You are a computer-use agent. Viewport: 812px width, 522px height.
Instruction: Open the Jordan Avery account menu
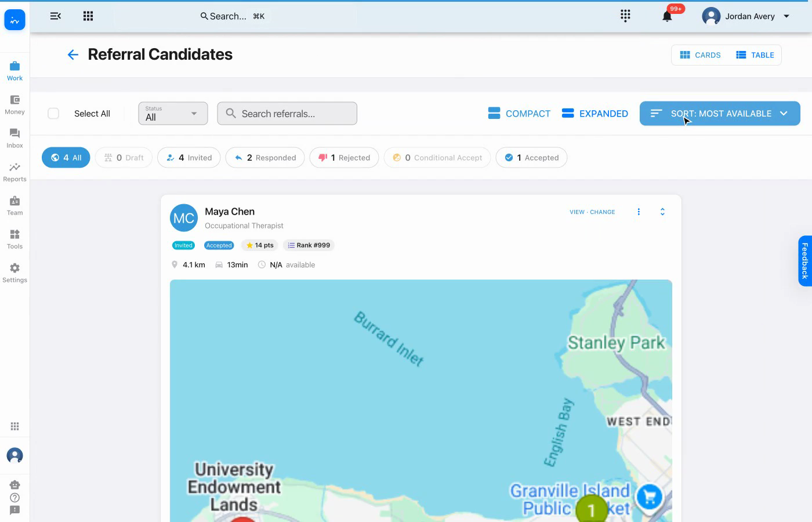pos(746,16)
